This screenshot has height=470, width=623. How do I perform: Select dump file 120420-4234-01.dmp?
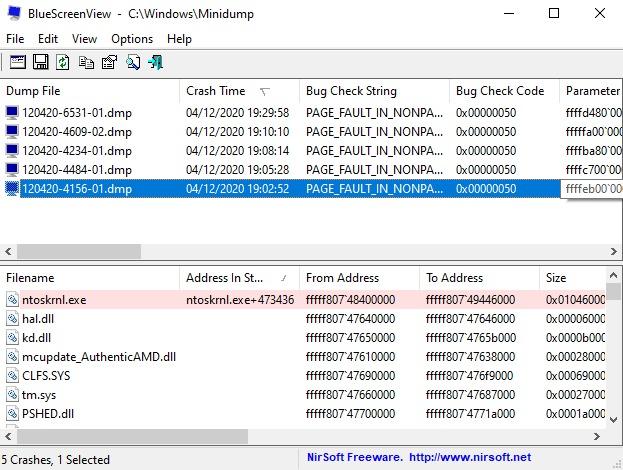(77, 151)
